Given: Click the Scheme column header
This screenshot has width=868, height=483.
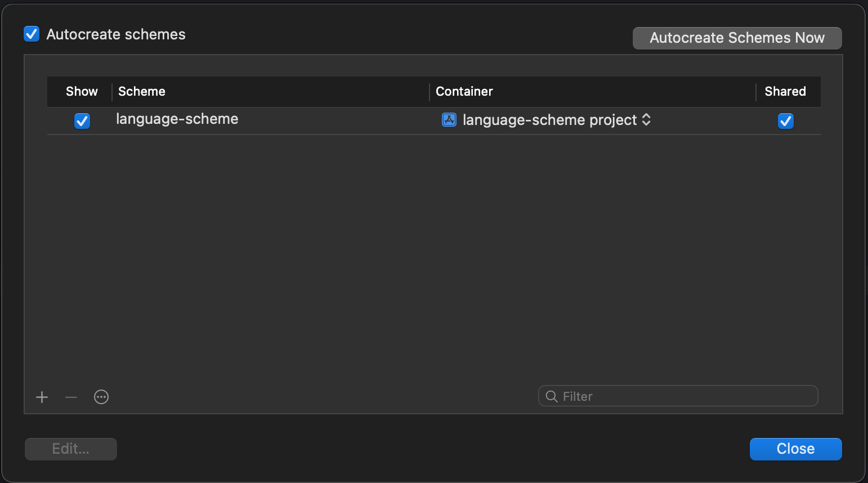Looking at the screenshot, I should coord(142,92).
